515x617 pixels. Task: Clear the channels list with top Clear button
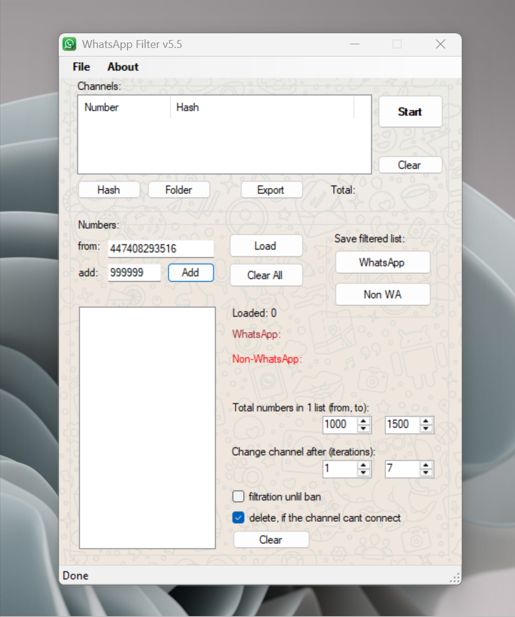(x=410, y=165)
